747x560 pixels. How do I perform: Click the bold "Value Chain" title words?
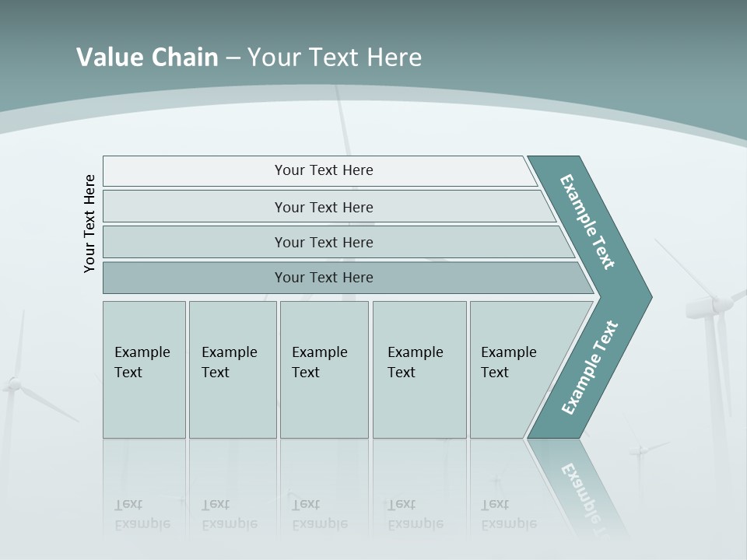(147, 58)
